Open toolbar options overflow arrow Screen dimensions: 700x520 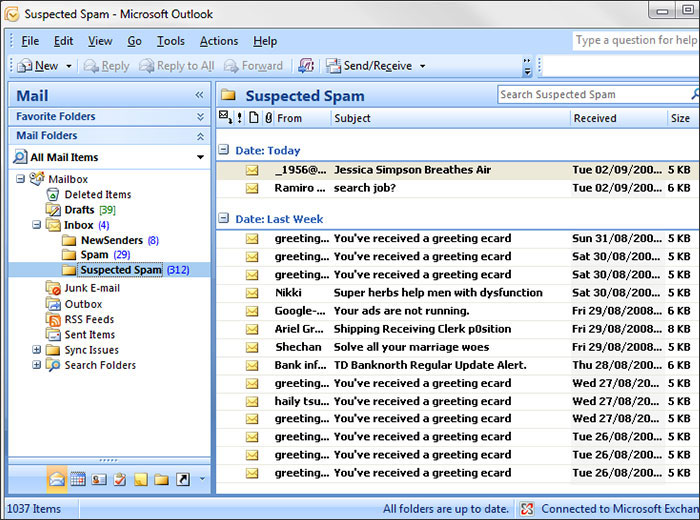pos(527,67)
